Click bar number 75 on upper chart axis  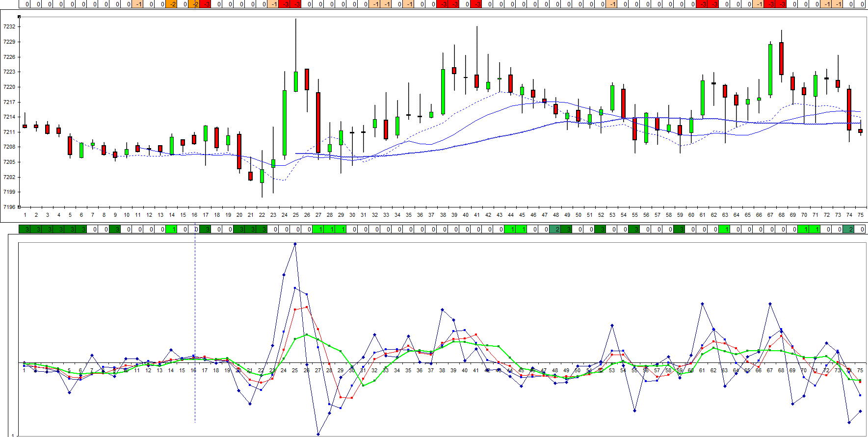point(860,215)
